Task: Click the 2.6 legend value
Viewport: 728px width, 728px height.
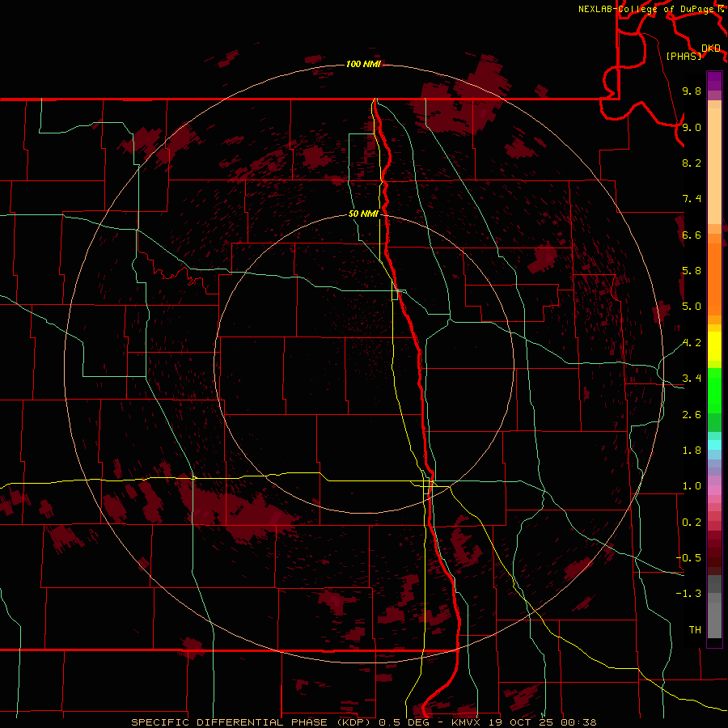Action: 692,415
